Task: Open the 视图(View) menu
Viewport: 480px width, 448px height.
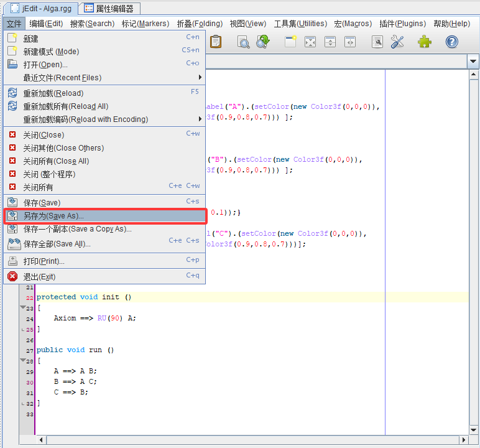Action: coord(248,24)
